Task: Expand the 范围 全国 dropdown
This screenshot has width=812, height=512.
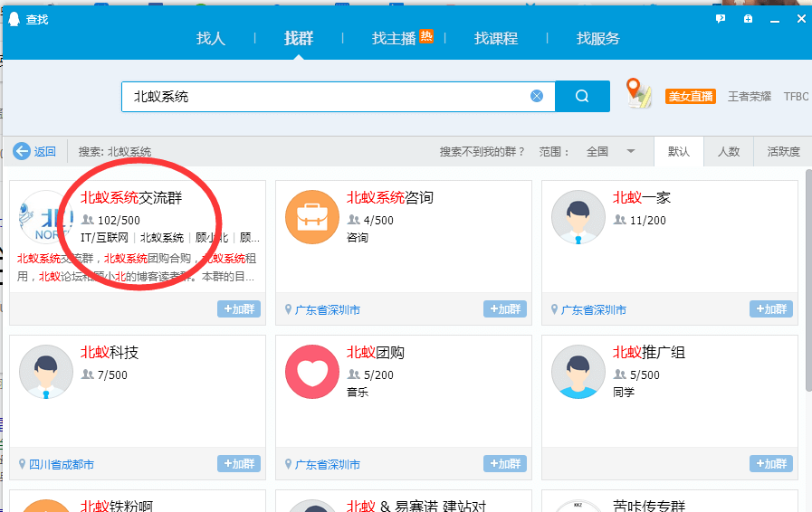Action: coord(631,151)
